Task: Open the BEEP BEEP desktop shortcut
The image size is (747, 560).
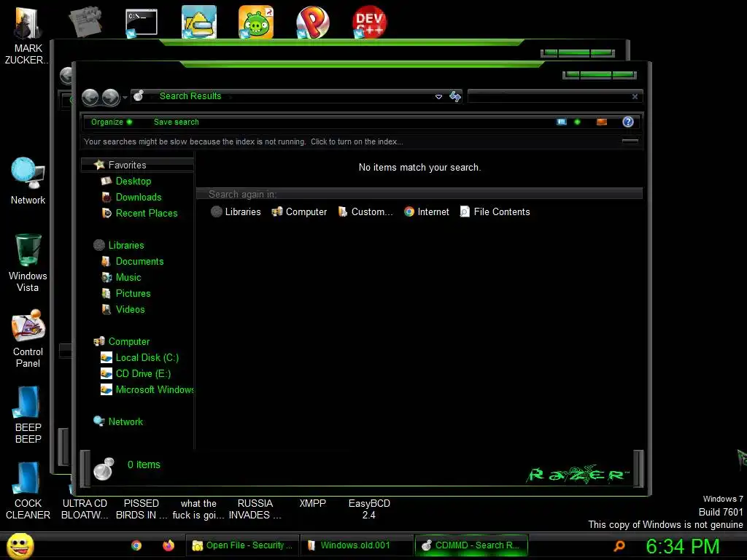Action: click(x=28, y=415)
